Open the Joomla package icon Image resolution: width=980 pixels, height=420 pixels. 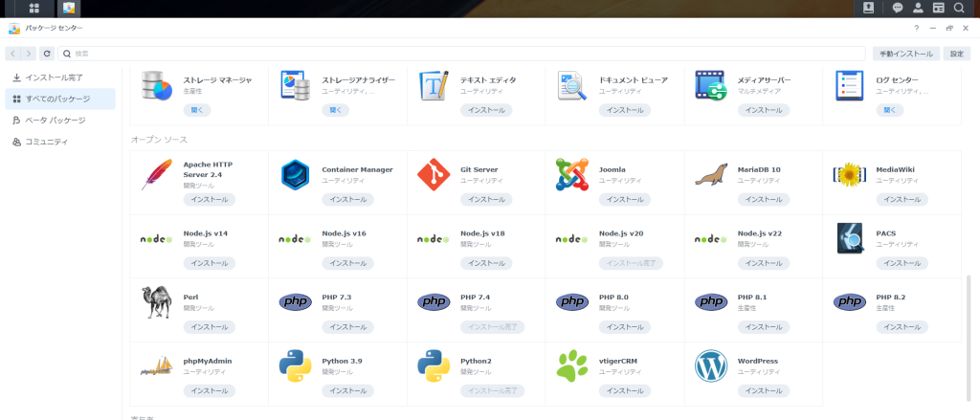572,174
